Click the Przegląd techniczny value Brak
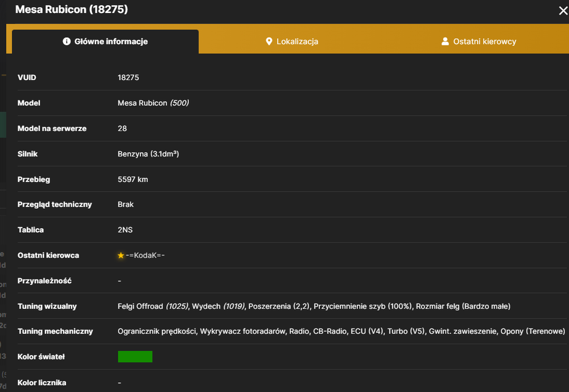This screenshot has height=392, width=569. (126, 204)
